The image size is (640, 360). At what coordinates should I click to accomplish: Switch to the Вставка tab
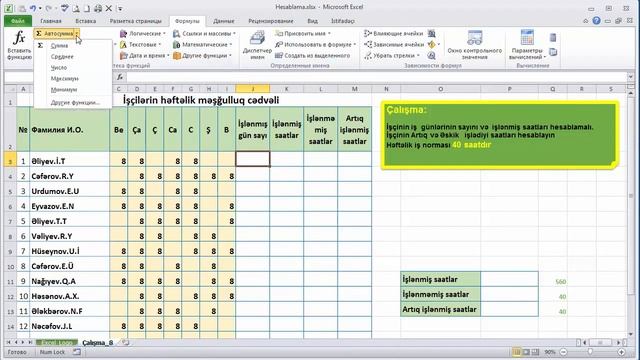click(x=85, y=21)
